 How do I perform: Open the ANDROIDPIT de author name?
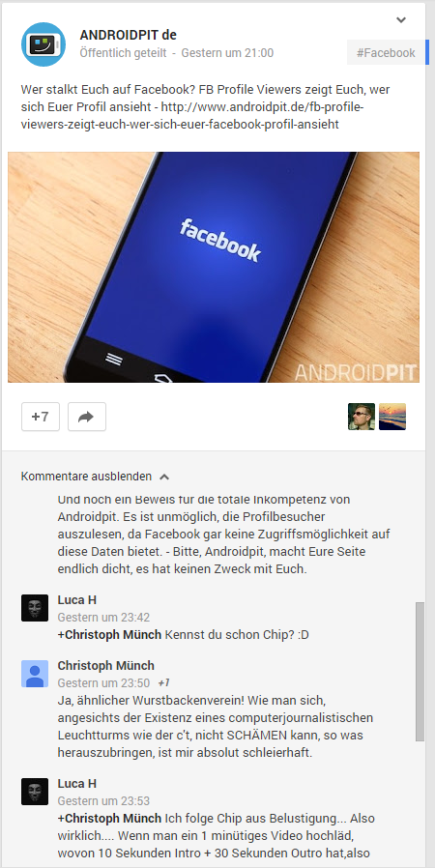[128, 35]
